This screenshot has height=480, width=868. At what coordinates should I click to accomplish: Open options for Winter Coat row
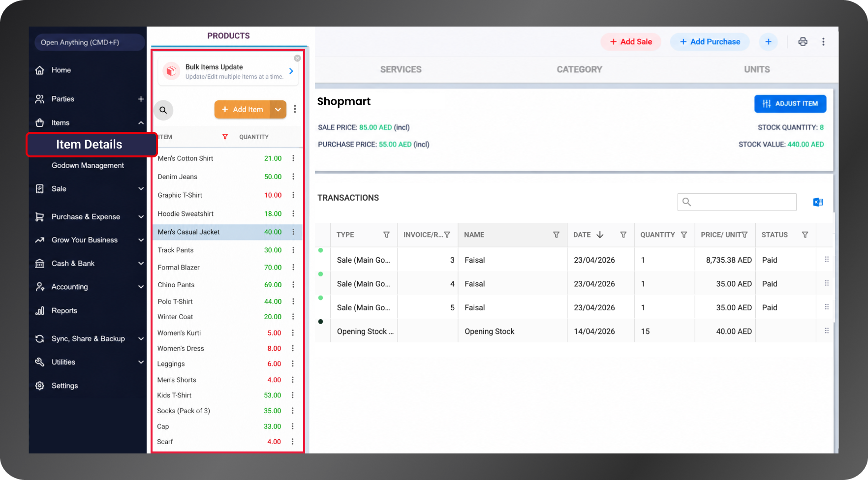tap(293, 317)
